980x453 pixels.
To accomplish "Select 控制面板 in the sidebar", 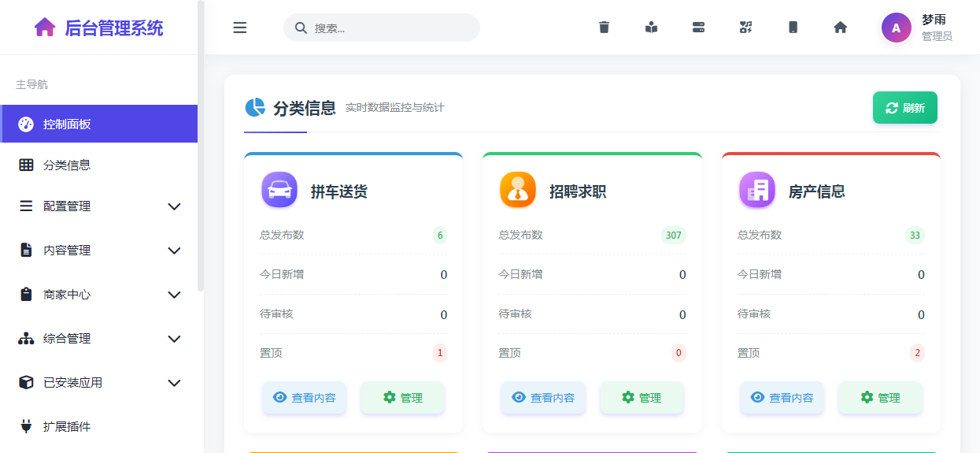I will click(x=99, y=124).
